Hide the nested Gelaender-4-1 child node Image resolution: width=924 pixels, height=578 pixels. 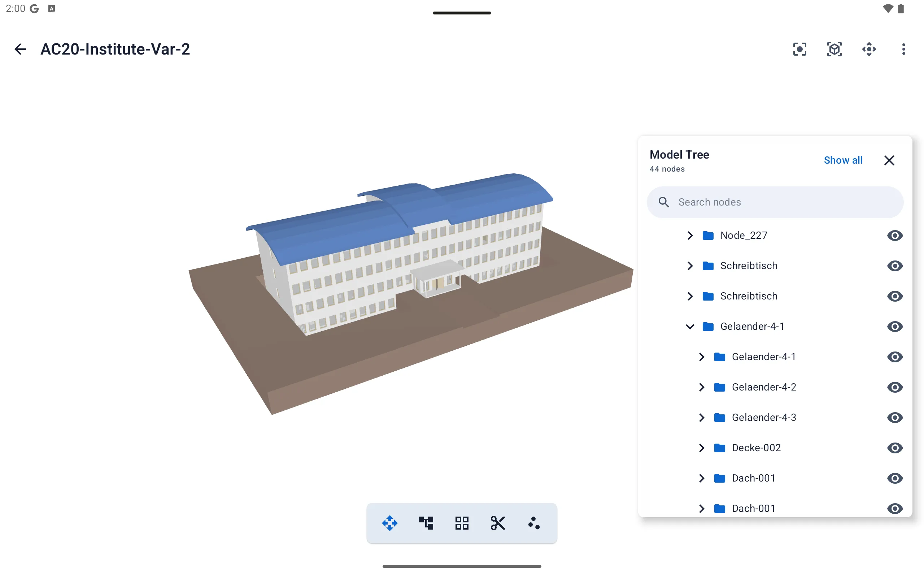pos(895,357)
